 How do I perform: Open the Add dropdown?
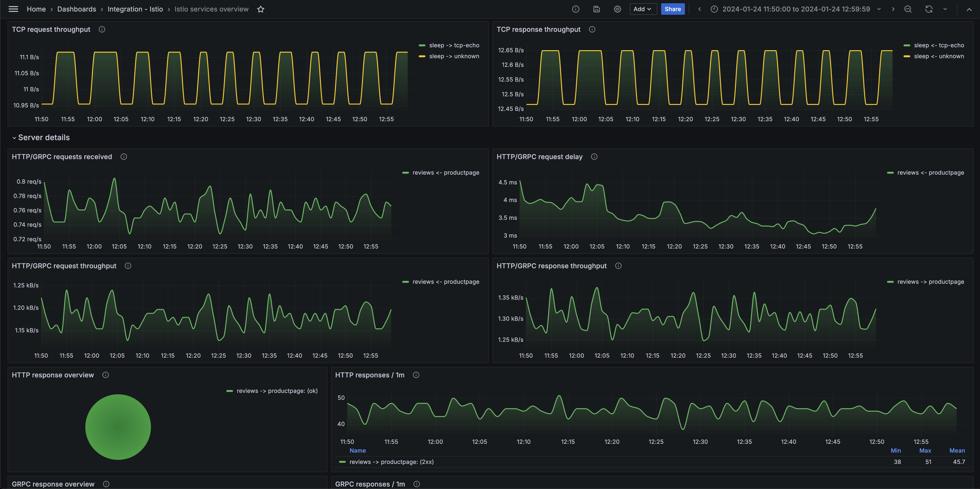(643, 9)
